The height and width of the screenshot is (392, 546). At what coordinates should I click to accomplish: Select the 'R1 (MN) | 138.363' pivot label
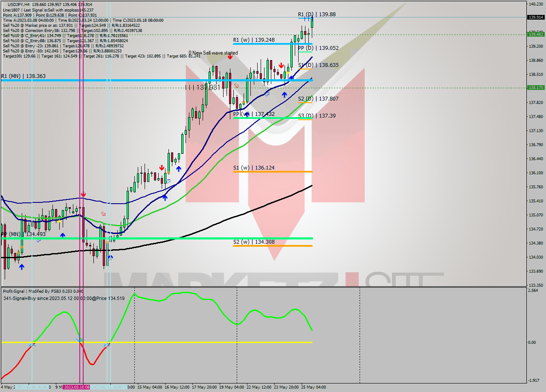[23, 76]
